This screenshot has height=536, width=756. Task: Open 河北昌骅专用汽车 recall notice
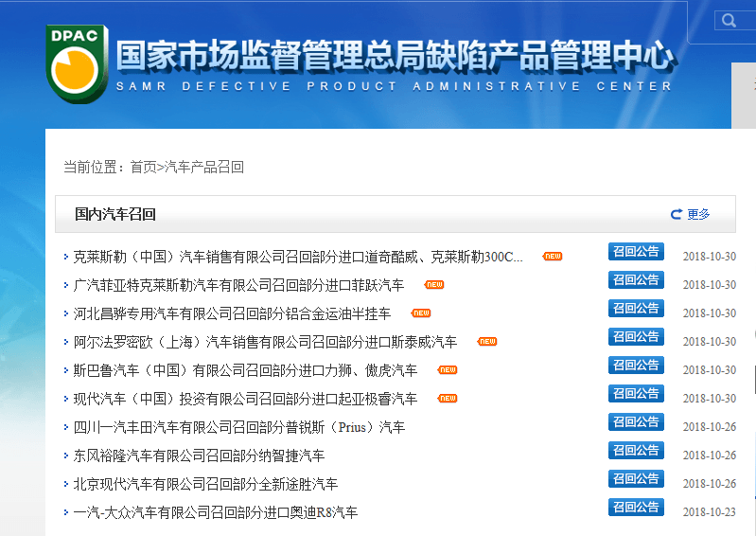[x=232, y=313]
